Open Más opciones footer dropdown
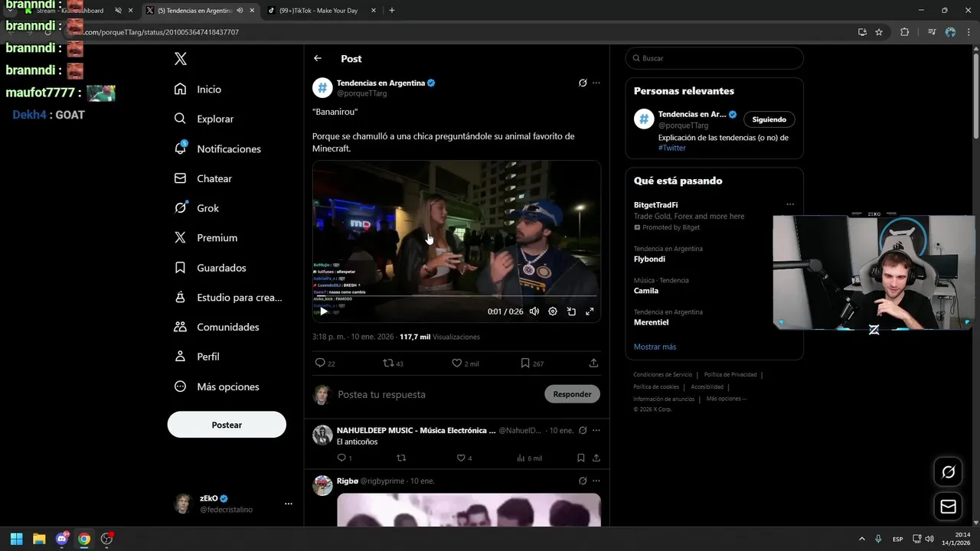Image resolution: width=980 pixels, height=551 pixels. pos(727,399)
